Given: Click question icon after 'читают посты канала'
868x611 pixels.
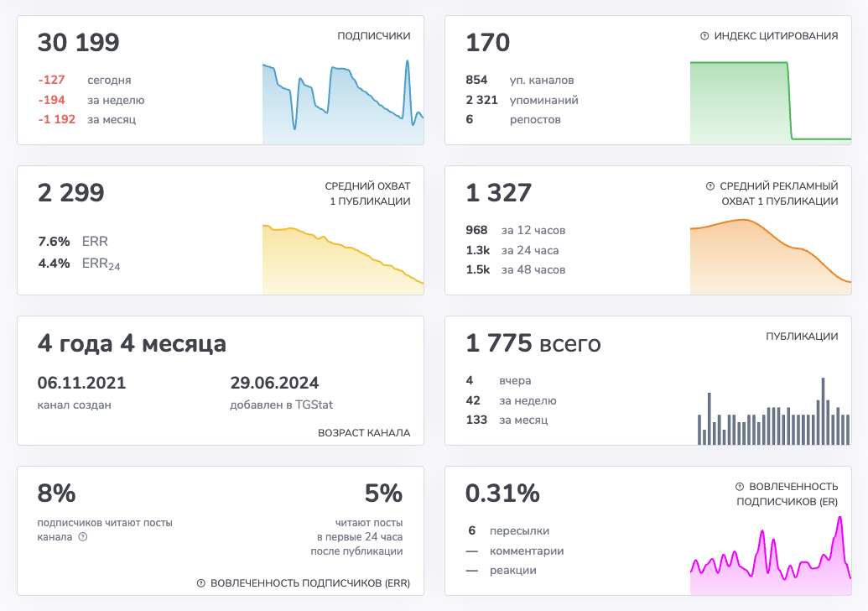Looking at the screenshot, I should coord(83,537).
